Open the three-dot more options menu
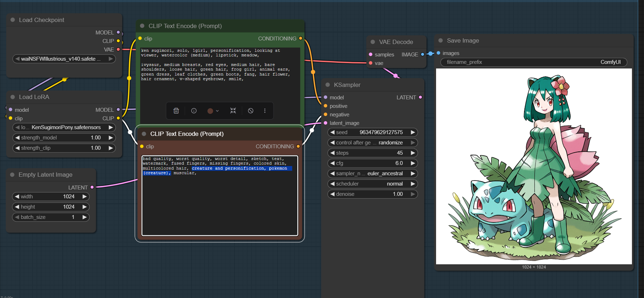This screenshot has width=644, height=298. point(265,111)
